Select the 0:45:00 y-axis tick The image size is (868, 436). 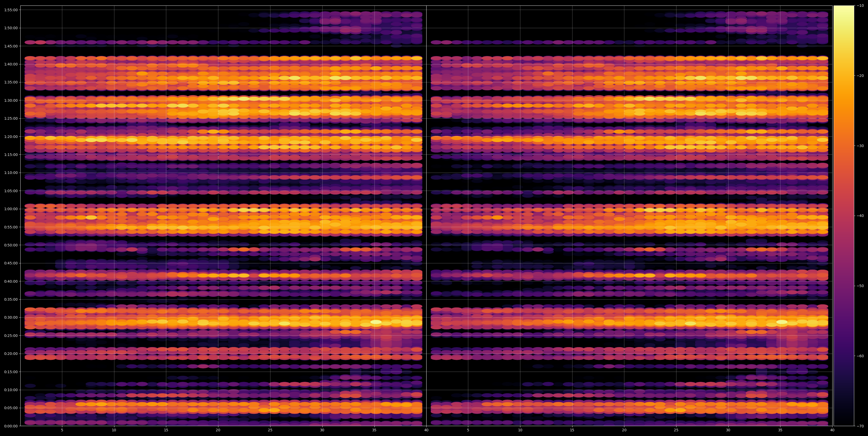(x=11, y=263)
